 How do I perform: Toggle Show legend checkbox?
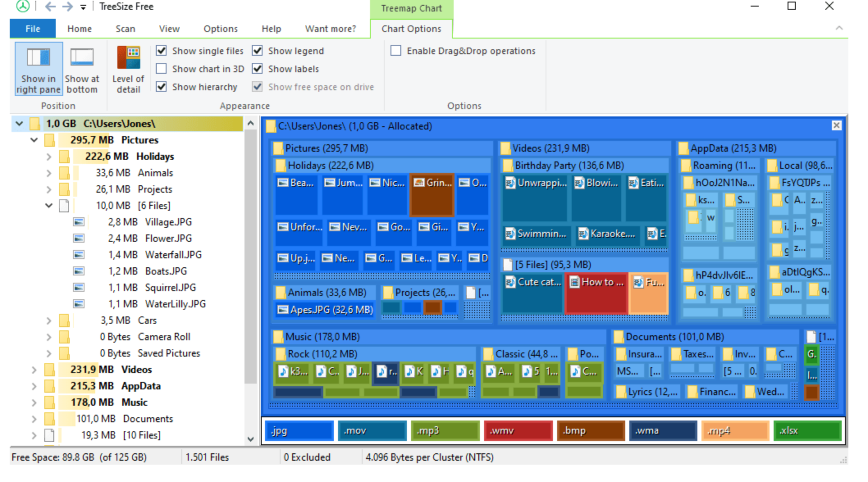[x=258, y=51]
